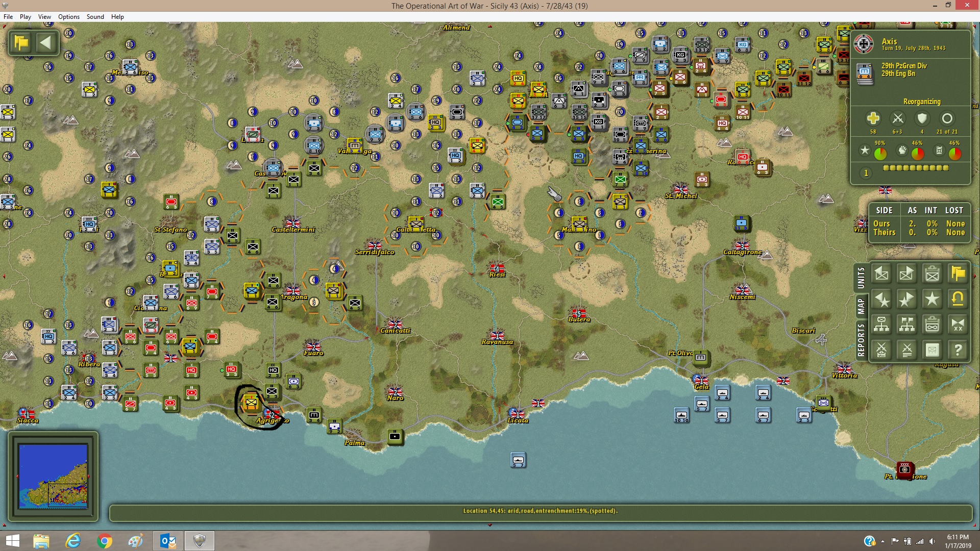Open Google Chrome from taskbar
Screen dimensions: 980x551
click(104, 541)
